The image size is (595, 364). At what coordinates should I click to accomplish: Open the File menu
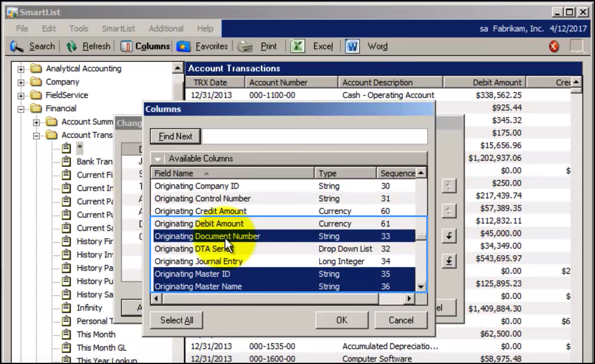[22, 28]
